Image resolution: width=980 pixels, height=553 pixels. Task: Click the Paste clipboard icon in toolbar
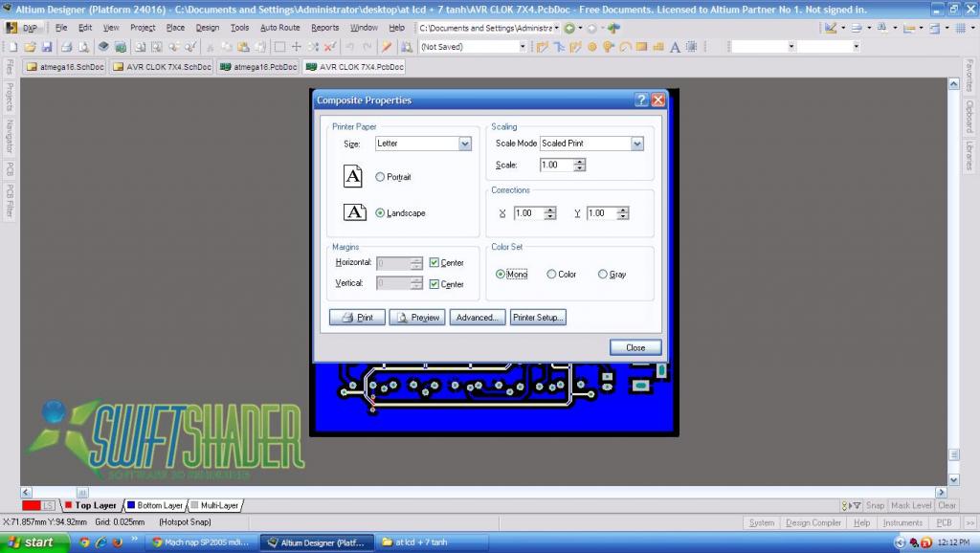(243, 47)
